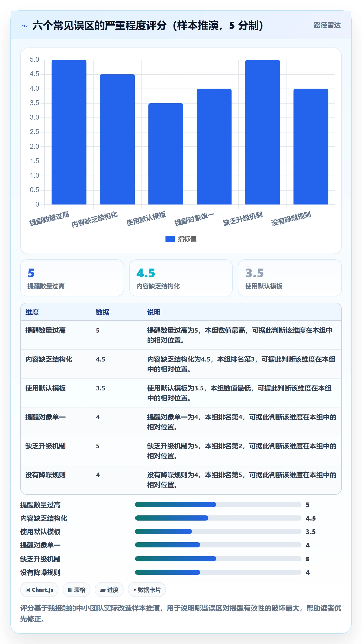
Task: Click the 使用默认模板 x-axis label
Action: [146, 219]
